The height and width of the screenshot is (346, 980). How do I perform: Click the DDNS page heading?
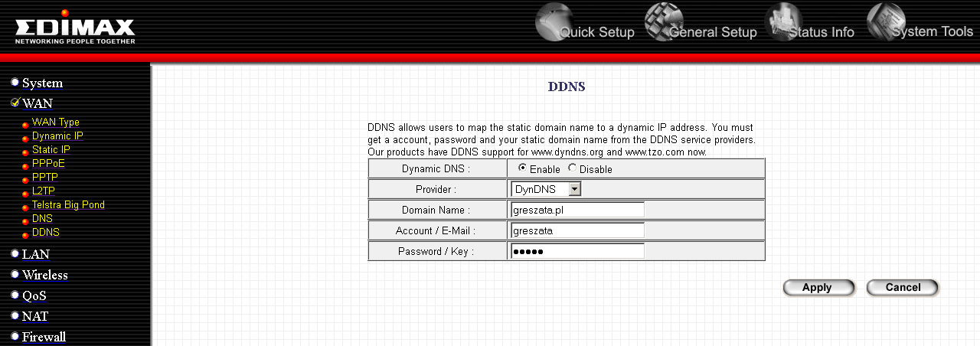(567, 86)
